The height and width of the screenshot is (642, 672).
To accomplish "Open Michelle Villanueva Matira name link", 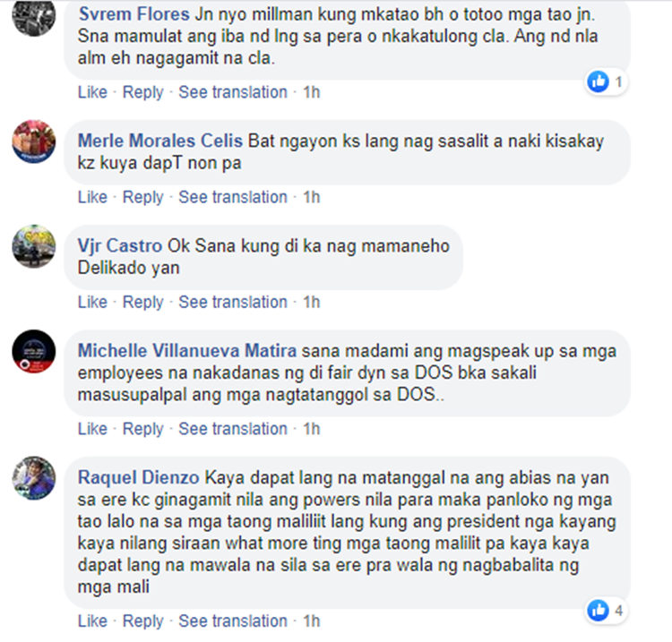I will pyautogui.click(x=187, y=351).
